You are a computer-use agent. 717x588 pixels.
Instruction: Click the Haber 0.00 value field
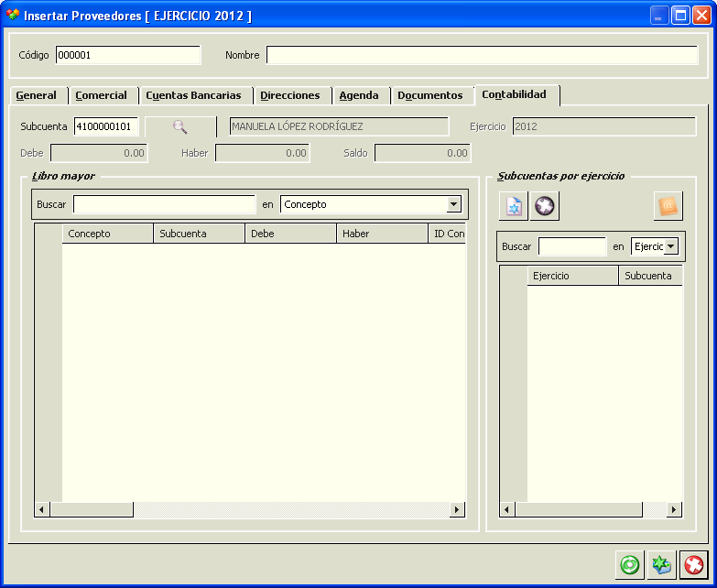point(263,153)
